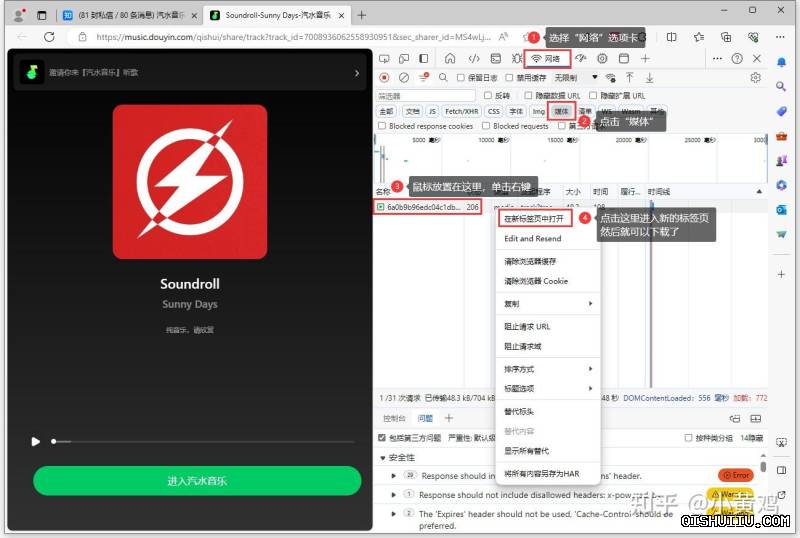Expand the 汽水音乐 invite banner chevron
Image resolution: width=800 pixels, height=538 pixels.
tap(357, 73)
